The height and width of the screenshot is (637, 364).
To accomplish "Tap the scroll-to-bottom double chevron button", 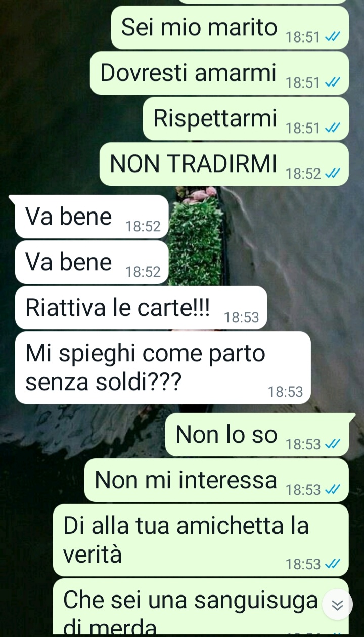I will (337, 605).
